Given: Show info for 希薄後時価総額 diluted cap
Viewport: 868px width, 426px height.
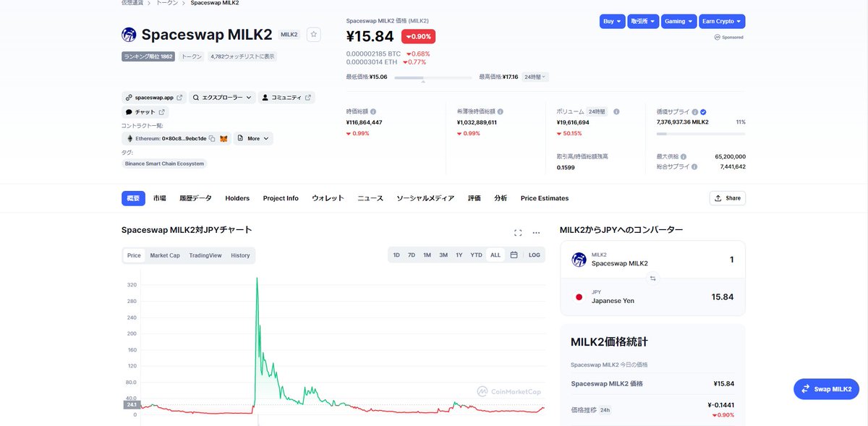Looking at the screenshot, I should [501, 112].
